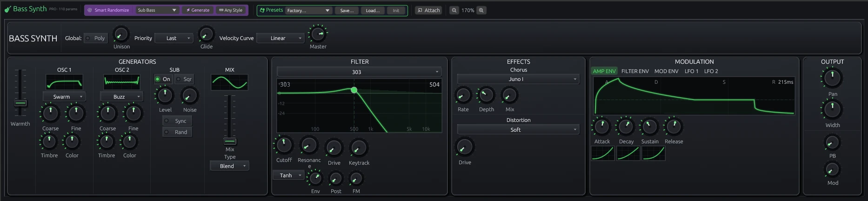The image size is (868, 201).
Task: Click the filter Drive knob
Action: (x=334, y=148)
